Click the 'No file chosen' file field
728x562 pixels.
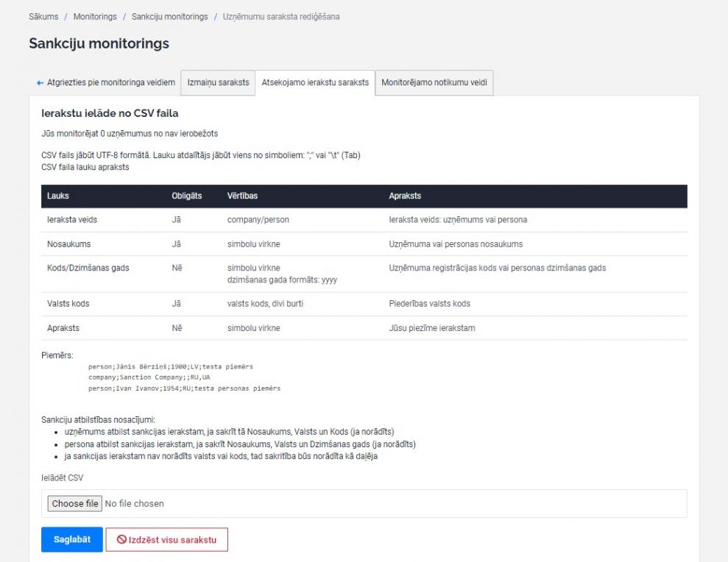tap(134, 504)
